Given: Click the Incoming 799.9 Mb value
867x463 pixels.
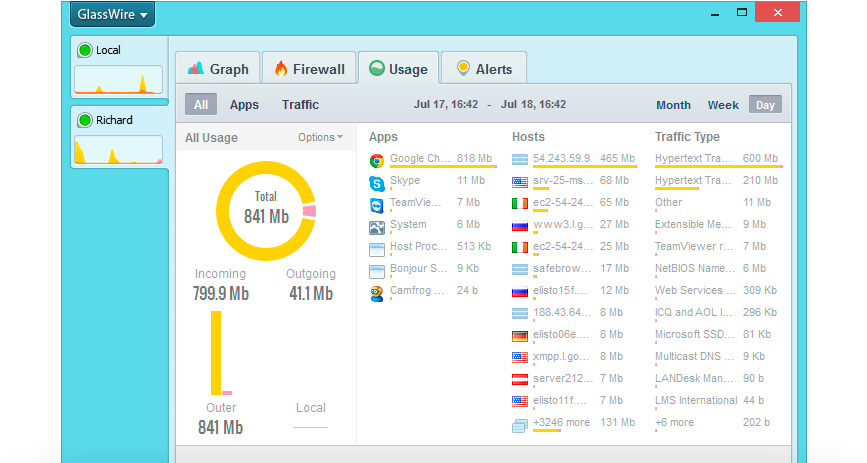Looking at the screenshot, I should [x=221, y=293].
